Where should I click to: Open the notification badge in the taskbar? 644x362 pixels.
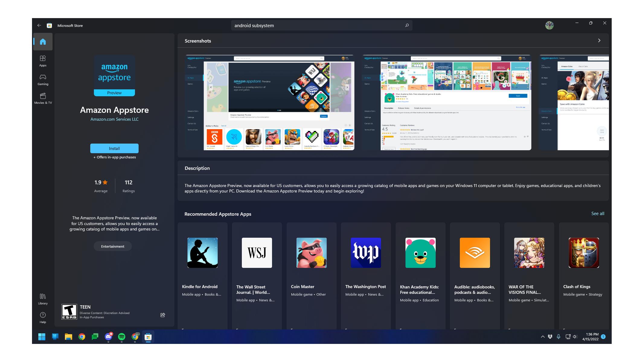(603, 337)
